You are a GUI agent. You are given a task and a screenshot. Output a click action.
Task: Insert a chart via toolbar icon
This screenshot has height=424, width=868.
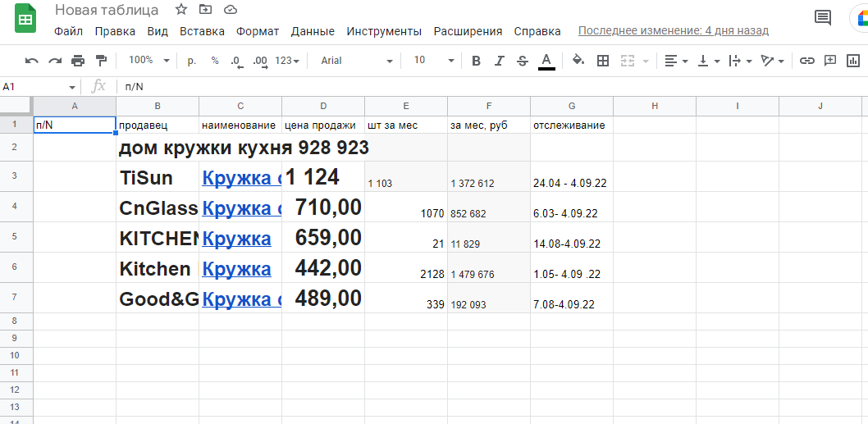click(853, 61)
